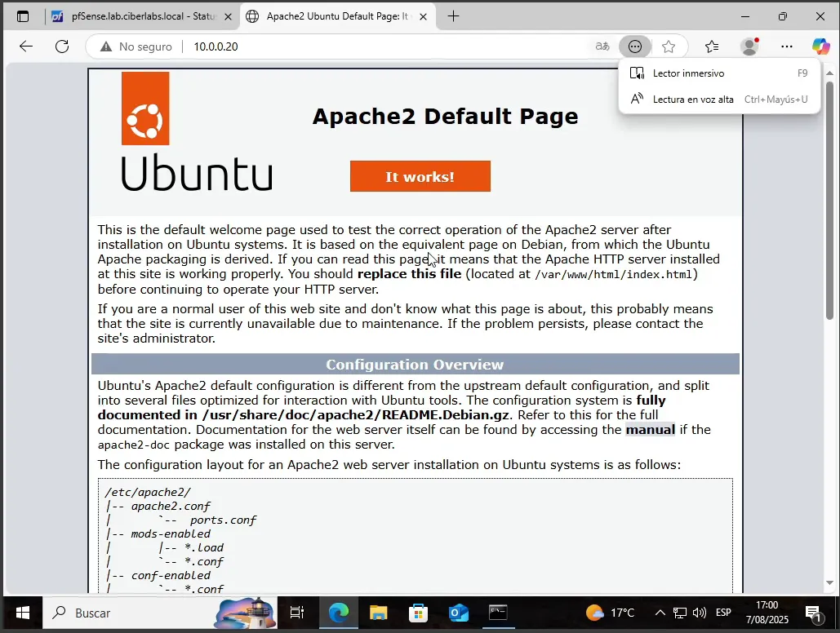
Task: Open File Explorer from the taskbar
Action: (x=378, y=613)
